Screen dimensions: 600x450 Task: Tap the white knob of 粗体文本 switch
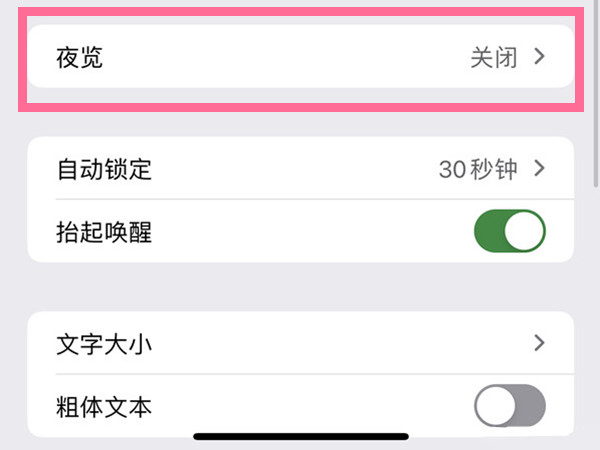coord(496,406)
